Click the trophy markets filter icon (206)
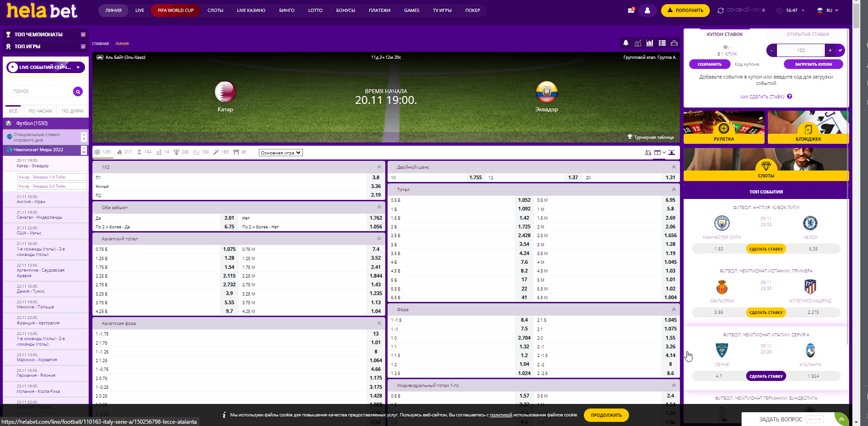The image size is (868, 426). (177, 152)
